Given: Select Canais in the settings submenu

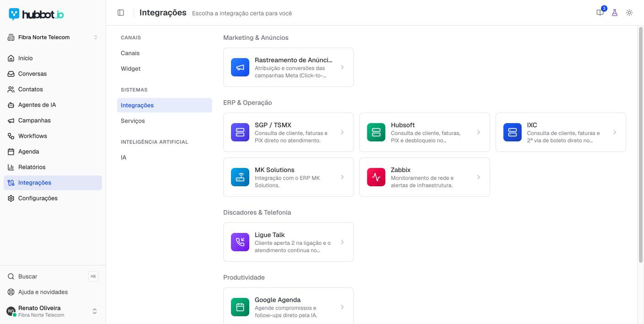Looking at the screenshot, I should (x=165, y=53).
